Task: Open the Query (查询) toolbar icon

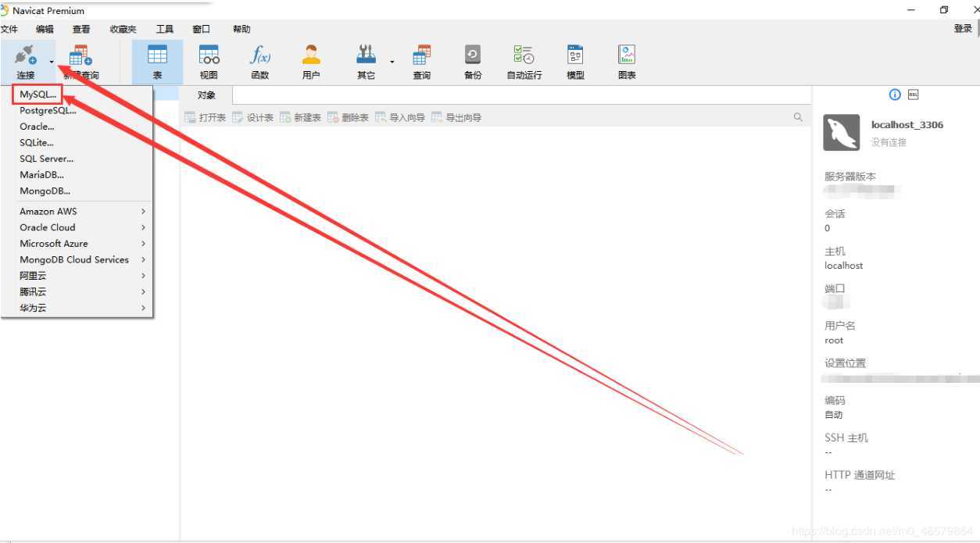Action: (x=422, y=55)
